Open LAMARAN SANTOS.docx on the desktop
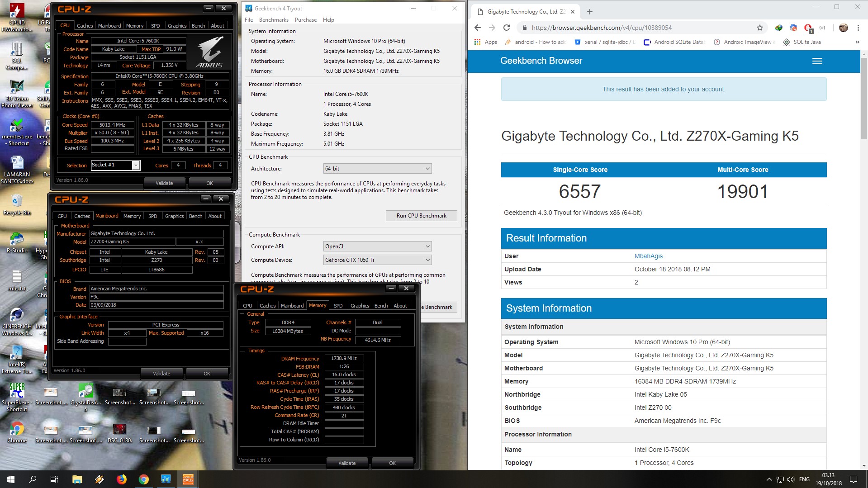The image size is (868, 488). [x=17, y=170]
